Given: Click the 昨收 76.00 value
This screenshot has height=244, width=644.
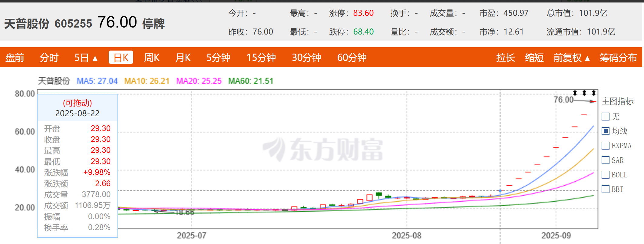Looking at the screenshot, I should [263, 32].
